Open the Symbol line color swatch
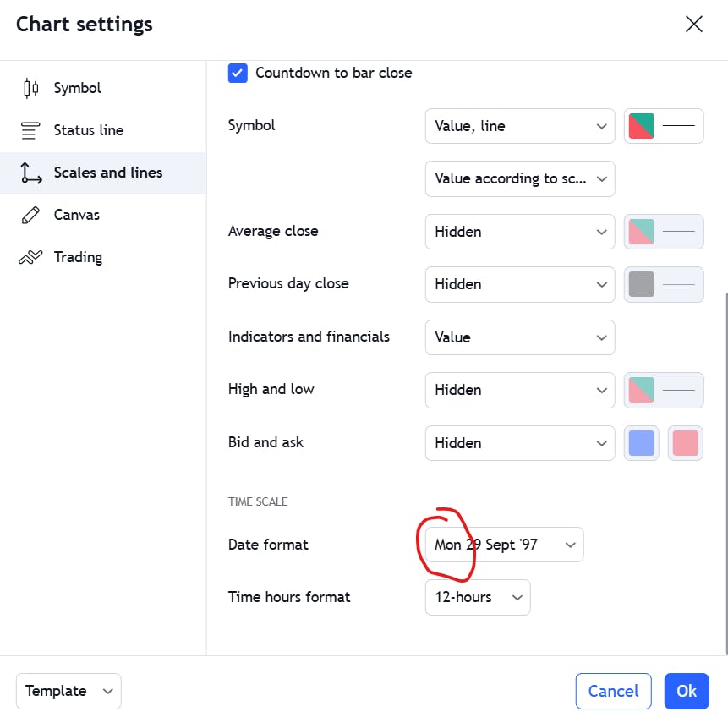 click(664, 126)
